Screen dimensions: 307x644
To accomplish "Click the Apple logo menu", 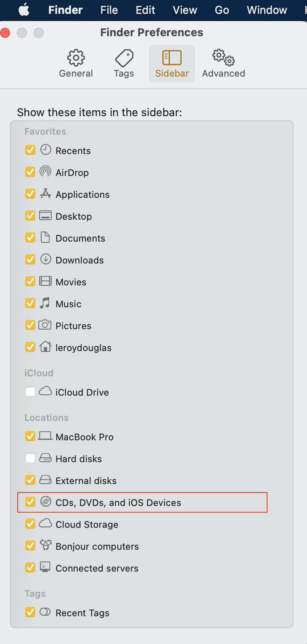I will tap(24, 9).
